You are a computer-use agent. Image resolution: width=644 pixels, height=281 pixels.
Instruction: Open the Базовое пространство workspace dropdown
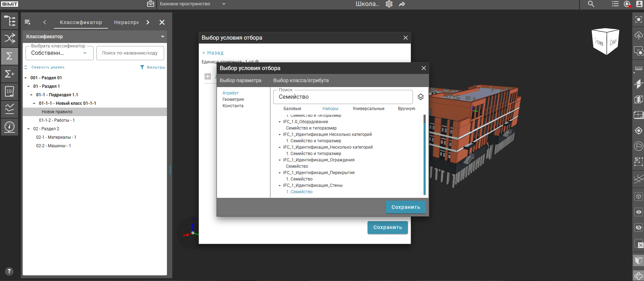[224, 4]
